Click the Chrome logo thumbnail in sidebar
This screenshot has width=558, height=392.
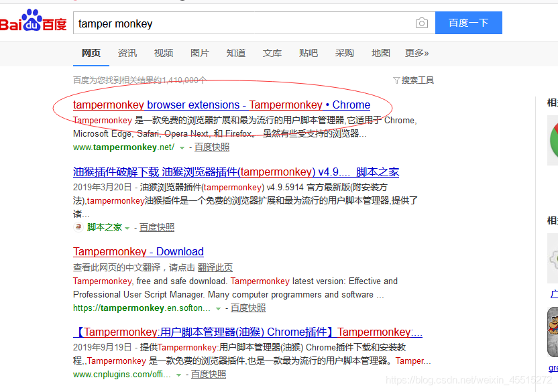coord(553,140)
